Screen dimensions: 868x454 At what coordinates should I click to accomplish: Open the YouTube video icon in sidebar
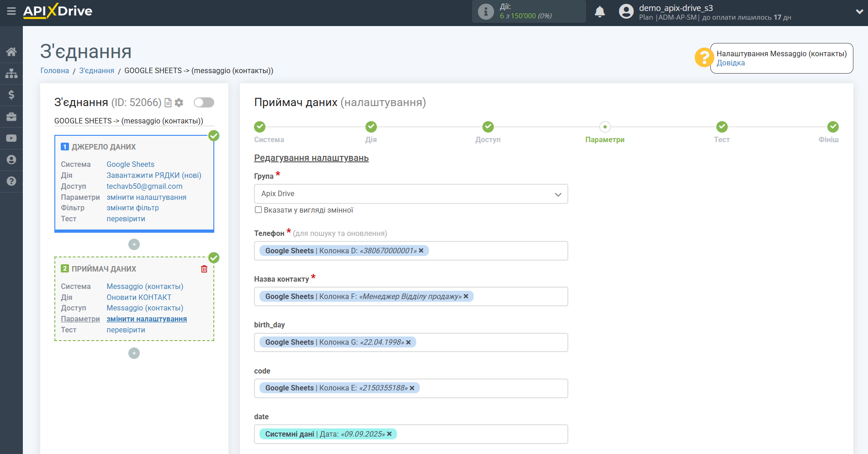[x=11, y=138]
